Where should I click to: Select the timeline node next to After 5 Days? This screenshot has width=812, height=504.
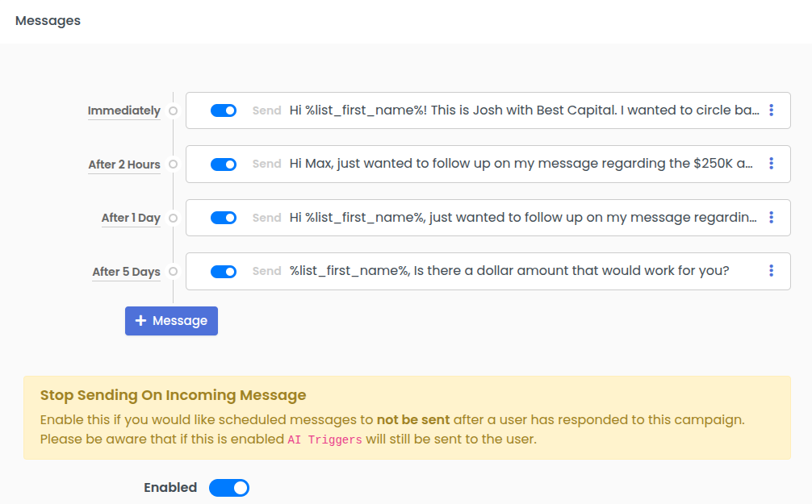click(x=173, y=271)
